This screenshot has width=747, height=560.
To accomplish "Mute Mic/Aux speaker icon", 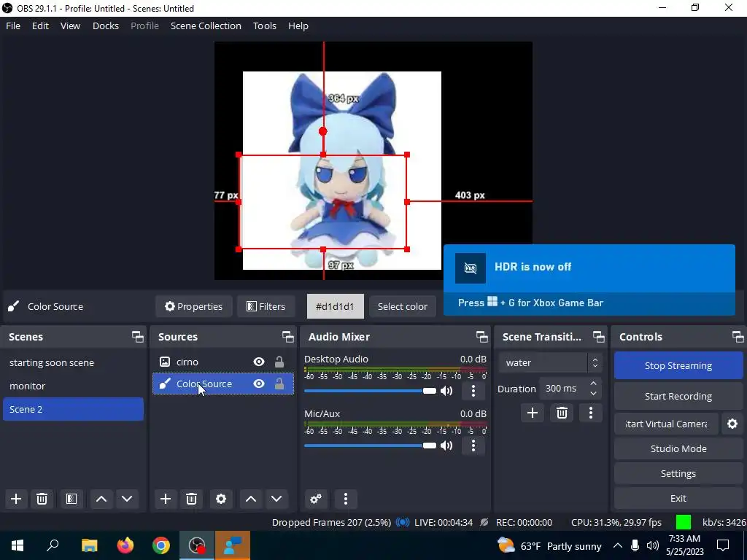I will tap(446, 446).
